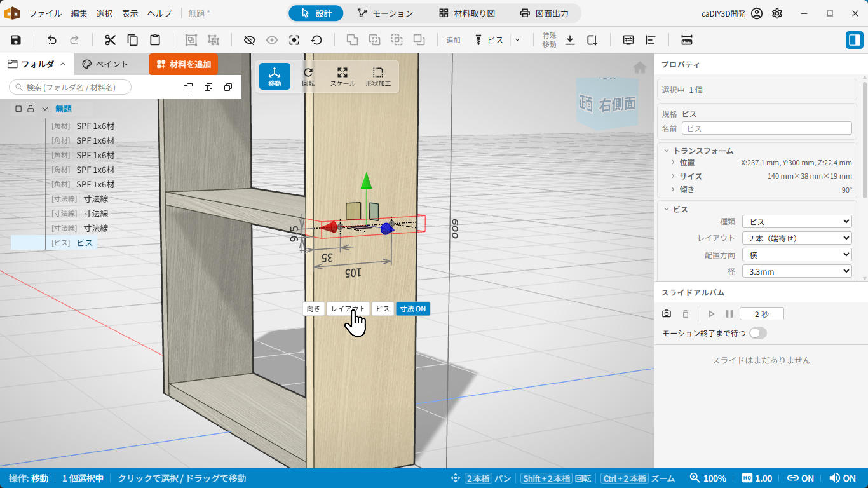Switch to the Motion (モーション) tab
Screen dimensions: 868x488
pyautogui.click(x=385, y=13)
